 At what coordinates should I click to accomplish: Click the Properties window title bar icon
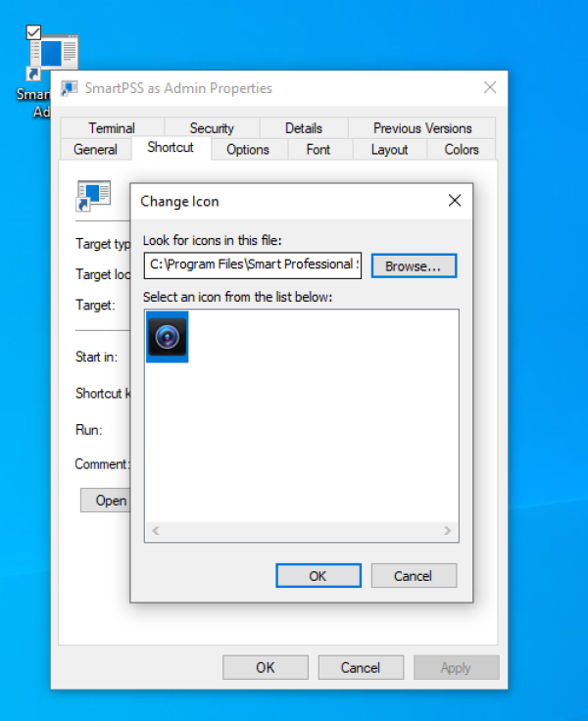70,88
